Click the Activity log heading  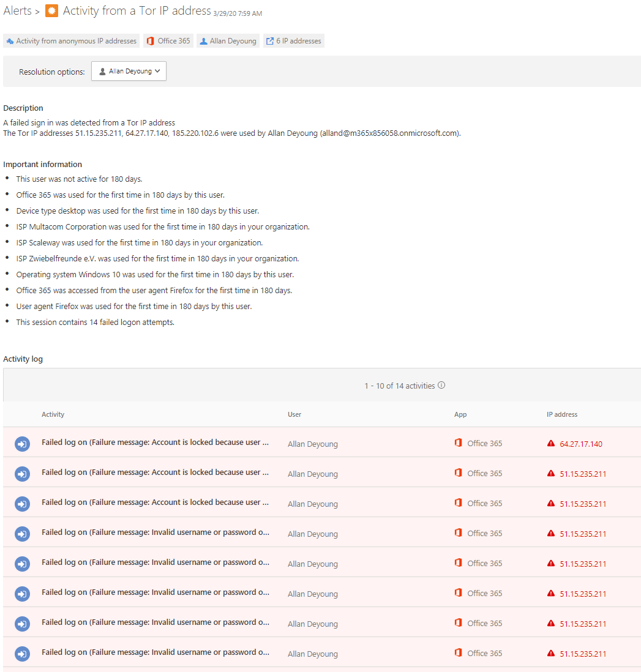coord(23,359)
